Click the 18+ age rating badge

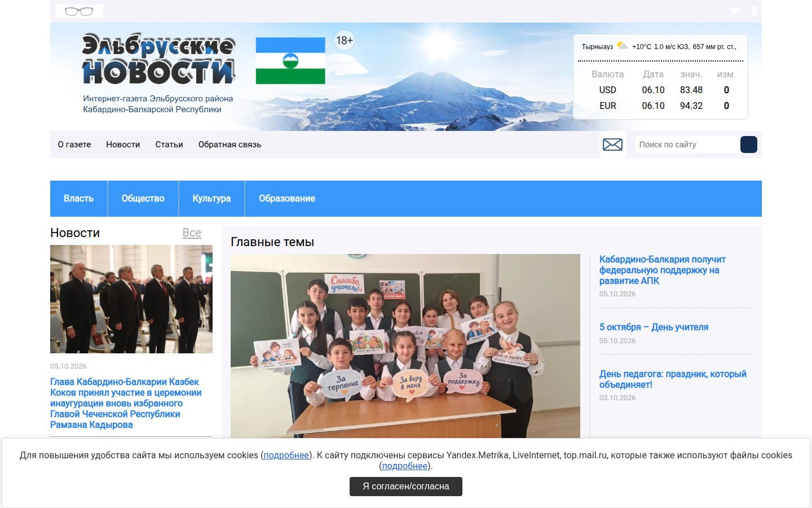pos(345,40)
